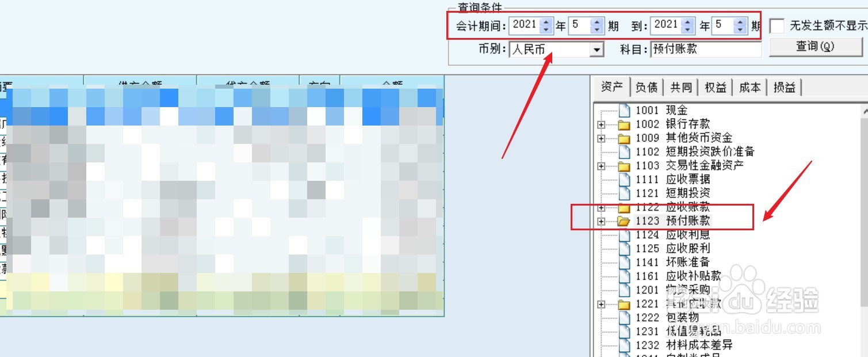Click the folder icon of 1002 银行存款
The width and height of the screenshot is (868, 357).
point(624,124)
